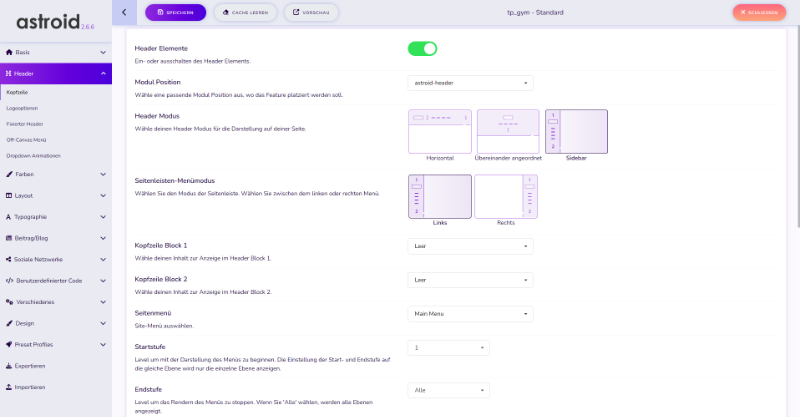The width and height of the screenshot is (800, 417).
Task: Collapse sidebar with the back arrow icon
Action: pyautogui.click(x=123, y=12)
